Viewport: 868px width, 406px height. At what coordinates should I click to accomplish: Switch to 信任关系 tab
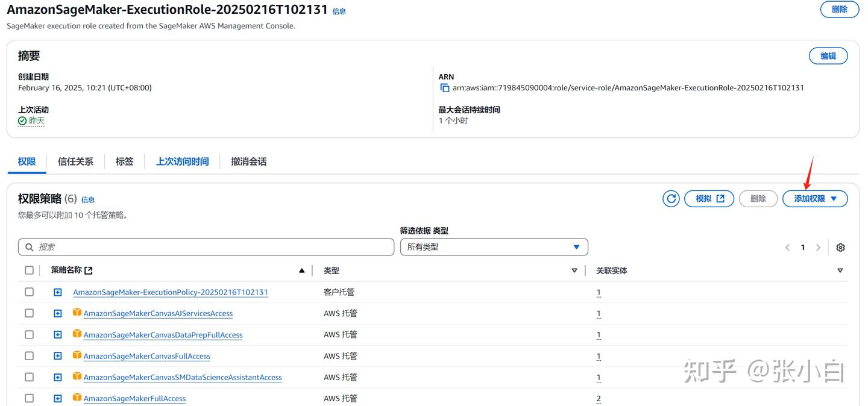(x=75, y=161)
